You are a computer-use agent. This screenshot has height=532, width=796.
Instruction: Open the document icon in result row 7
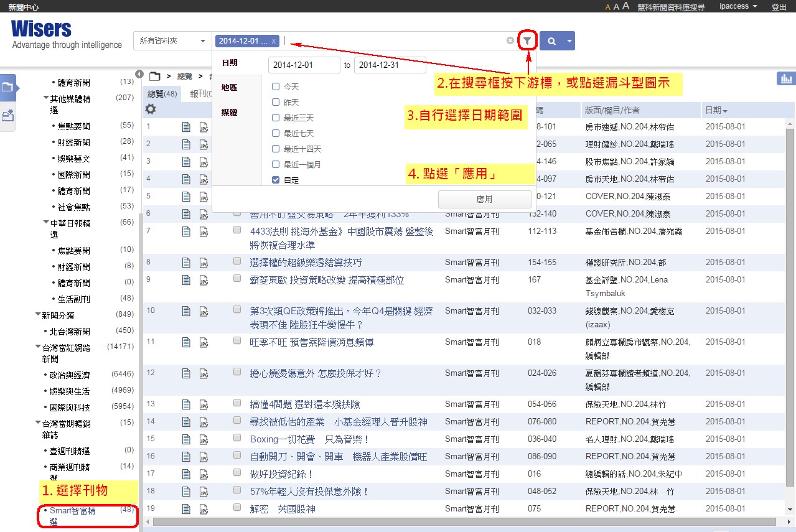[186, 231]
